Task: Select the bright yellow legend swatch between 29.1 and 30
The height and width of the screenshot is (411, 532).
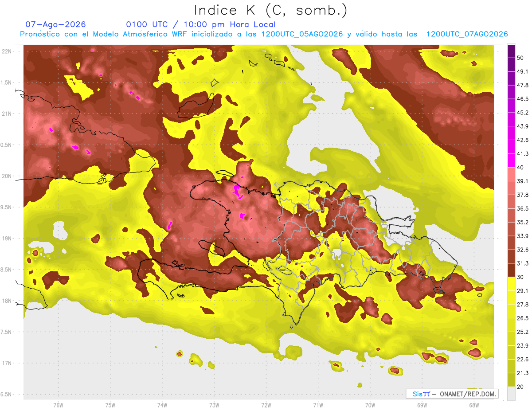Action: point(511,284)
